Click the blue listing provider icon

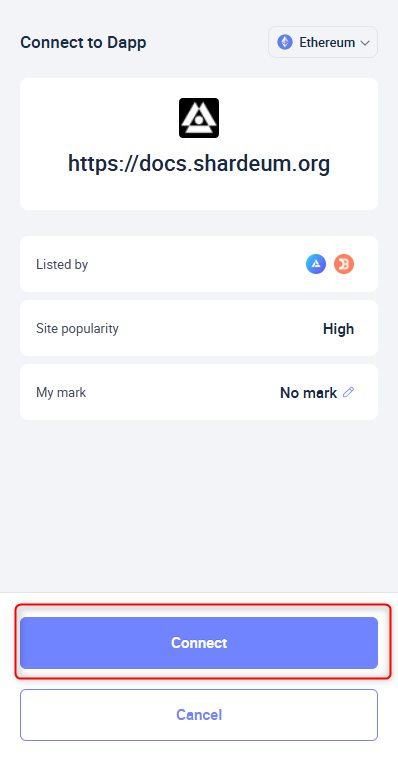coord(316,264)
